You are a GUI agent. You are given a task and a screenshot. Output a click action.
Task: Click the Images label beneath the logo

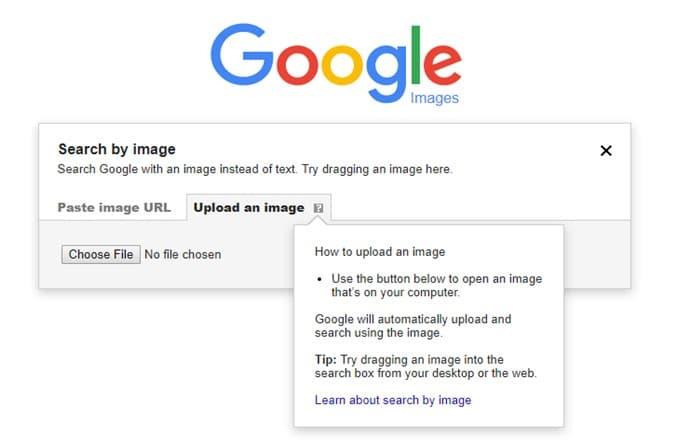[434, 98]
